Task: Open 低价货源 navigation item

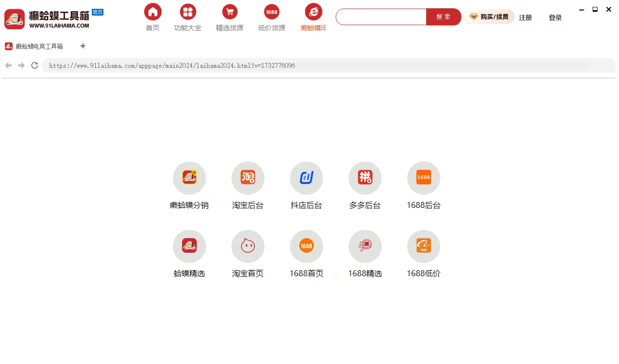Action: click(x=271, y=16)
